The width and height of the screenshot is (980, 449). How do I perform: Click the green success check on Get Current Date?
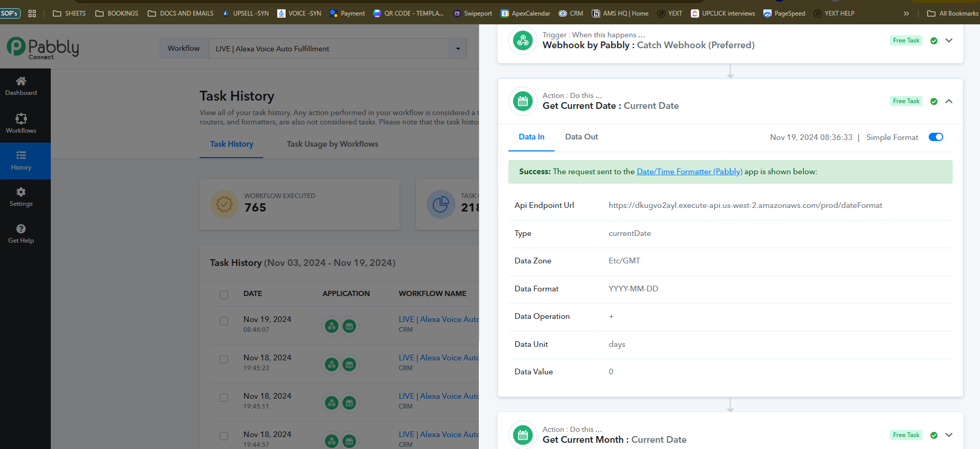click(934, 102)
